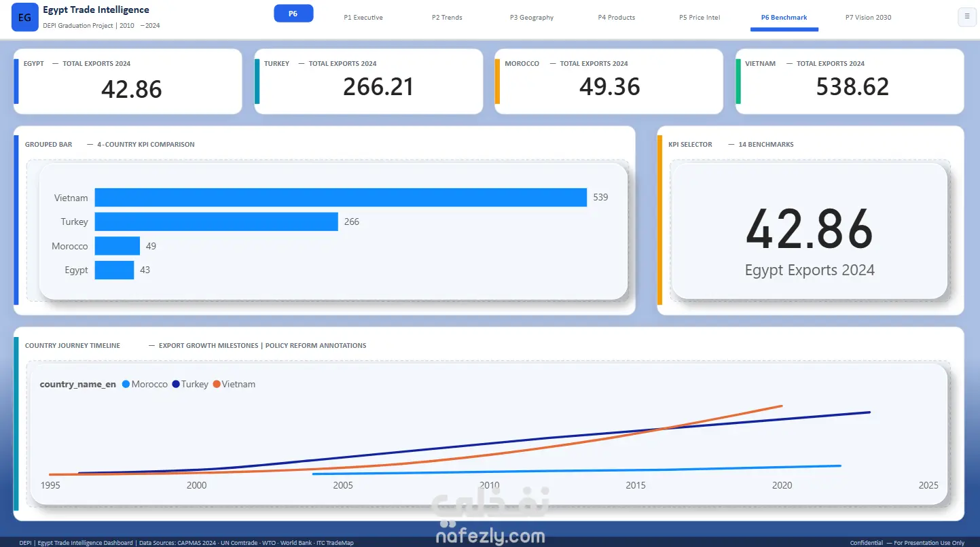Click the Turkey label on bar chart axis
Screen dimensions: 980x547
point(75,222)
